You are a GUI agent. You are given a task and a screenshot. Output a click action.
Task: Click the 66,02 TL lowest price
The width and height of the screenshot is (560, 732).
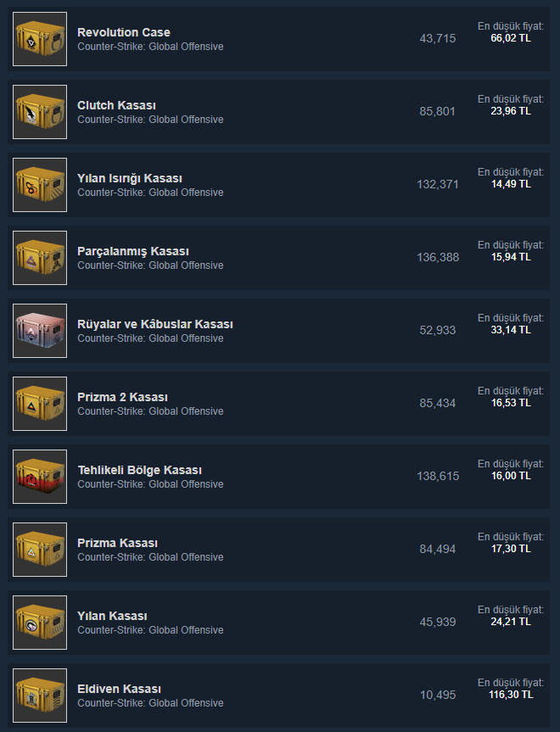click(511, 38)
